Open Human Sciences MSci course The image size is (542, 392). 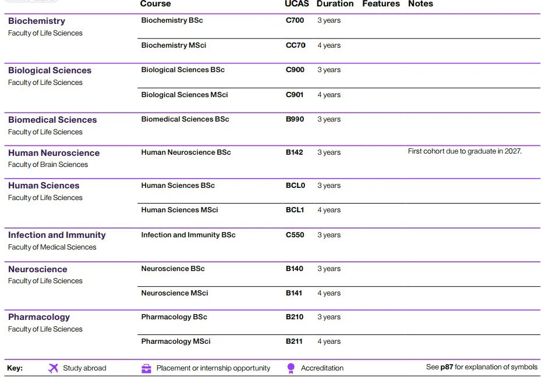click(x=179, y=210)
